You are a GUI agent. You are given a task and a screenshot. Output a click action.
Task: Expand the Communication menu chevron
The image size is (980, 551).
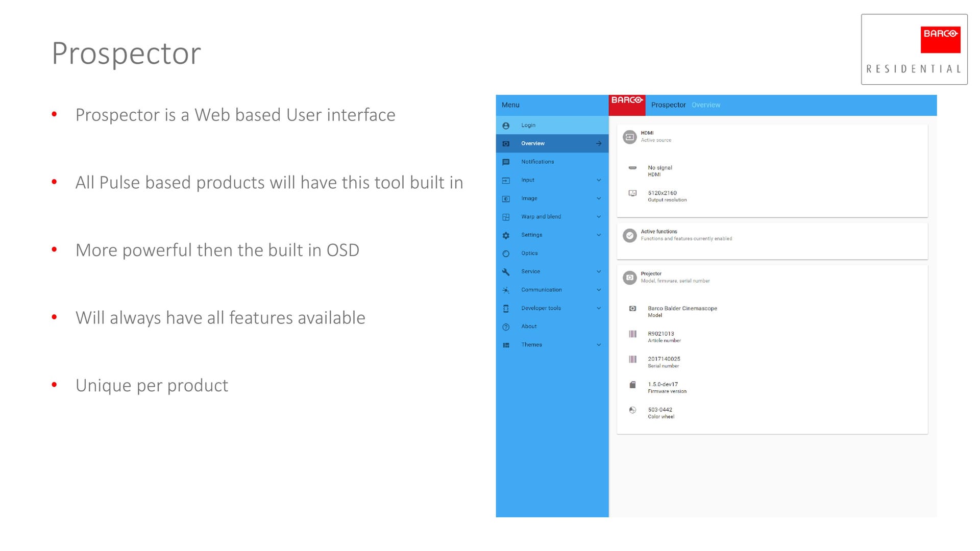pyautogui.click(x=599, y=290)
